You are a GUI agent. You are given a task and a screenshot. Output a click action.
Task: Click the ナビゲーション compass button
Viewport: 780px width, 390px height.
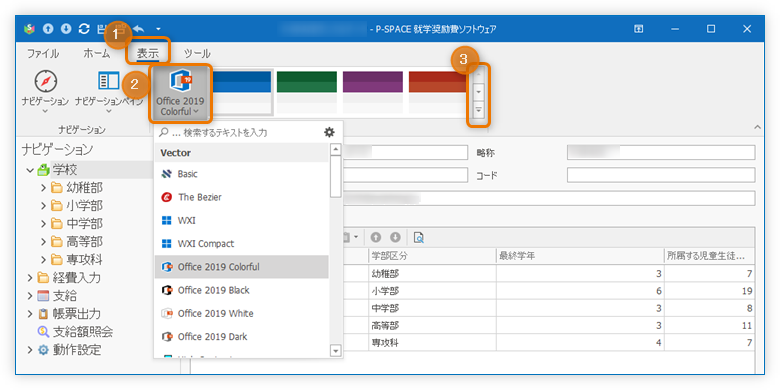click(45, 93)
